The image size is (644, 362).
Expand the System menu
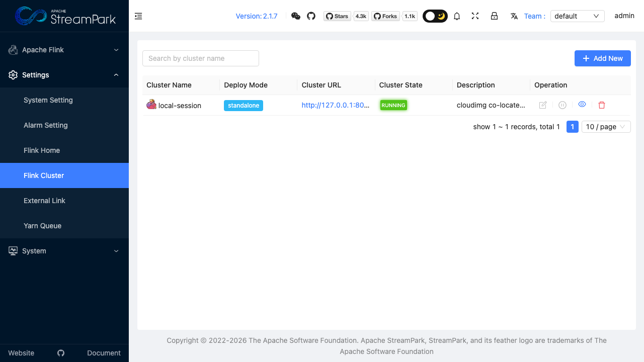(64, 251)
